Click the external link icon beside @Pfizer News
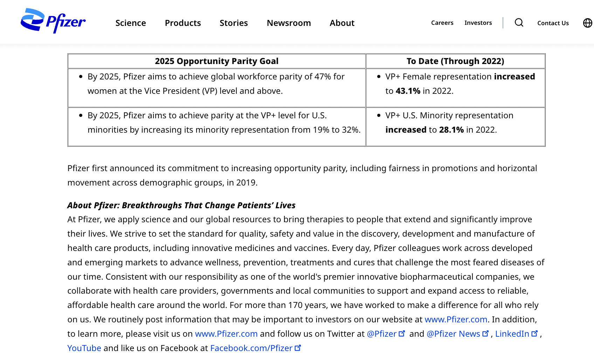The height and width of the screenshot is (364, 594). [x=486, y=333]
